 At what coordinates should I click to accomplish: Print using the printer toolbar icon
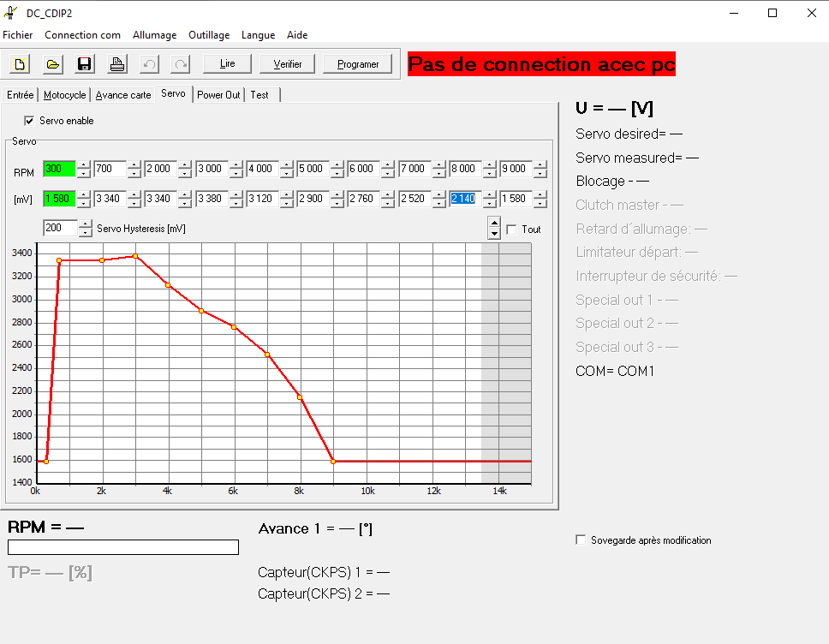(116, 64)
